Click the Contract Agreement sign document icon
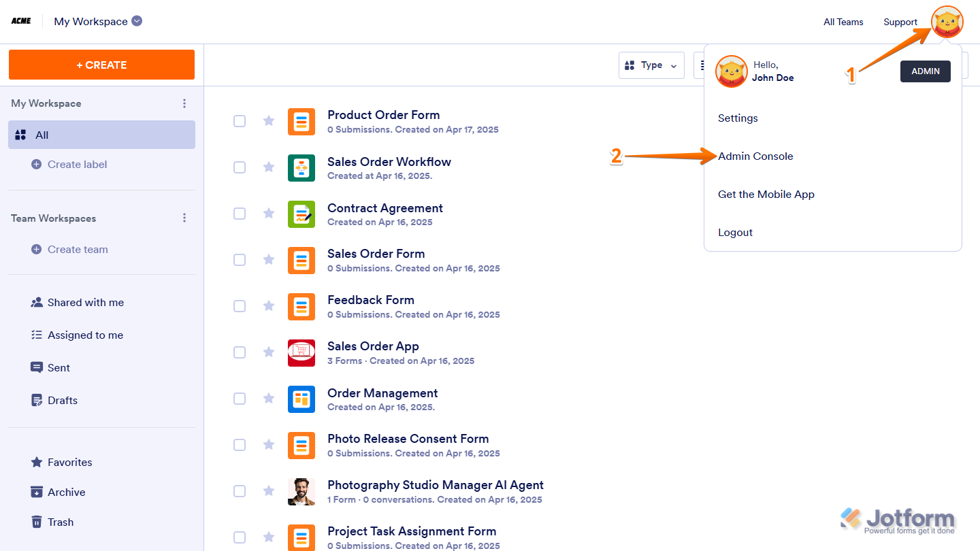This screenshot has height=551, width=980. tap(301, 214)
